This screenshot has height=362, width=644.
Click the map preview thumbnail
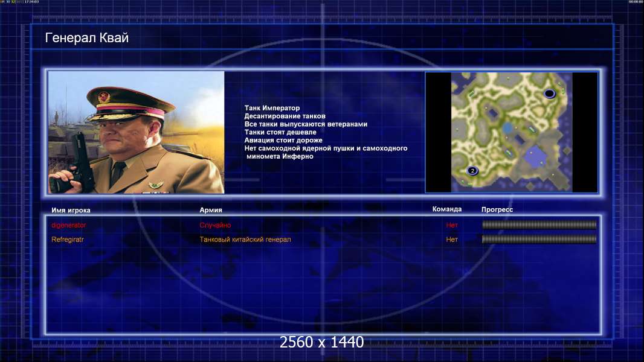coord(511,132)
